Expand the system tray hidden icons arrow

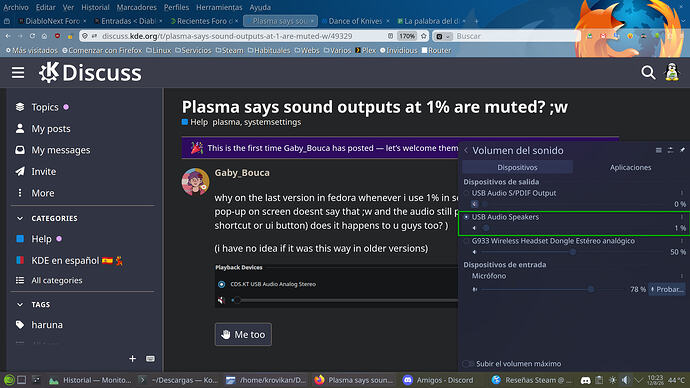pos(638,380)
